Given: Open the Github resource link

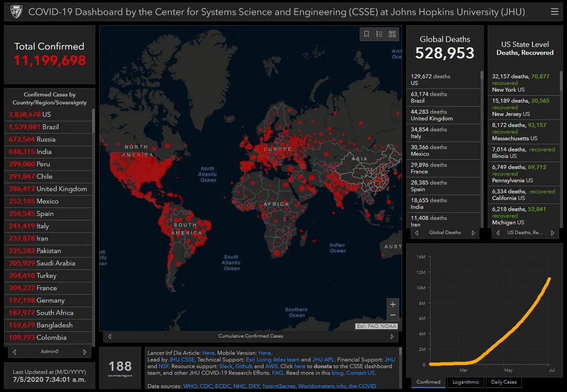Looking at the screenshot, I should 244,366.
